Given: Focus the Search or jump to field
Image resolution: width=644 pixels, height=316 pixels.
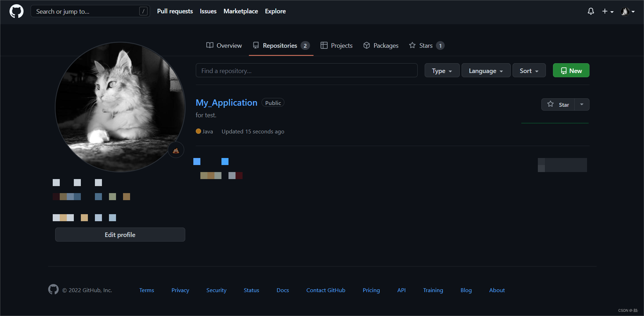Looking at the screenshot, I should [x=90, y=11].
